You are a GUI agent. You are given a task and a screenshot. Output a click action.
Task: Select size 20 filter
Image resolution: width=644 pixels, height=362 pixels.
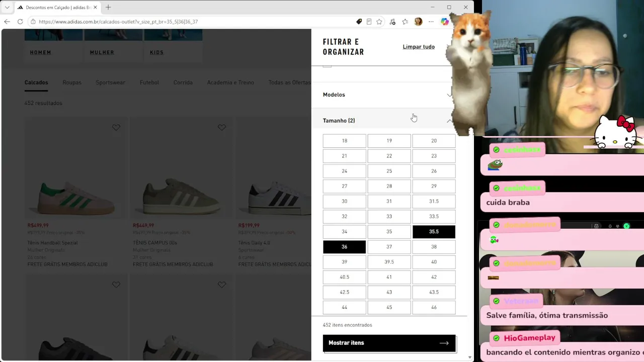click(x=434, y=141)
